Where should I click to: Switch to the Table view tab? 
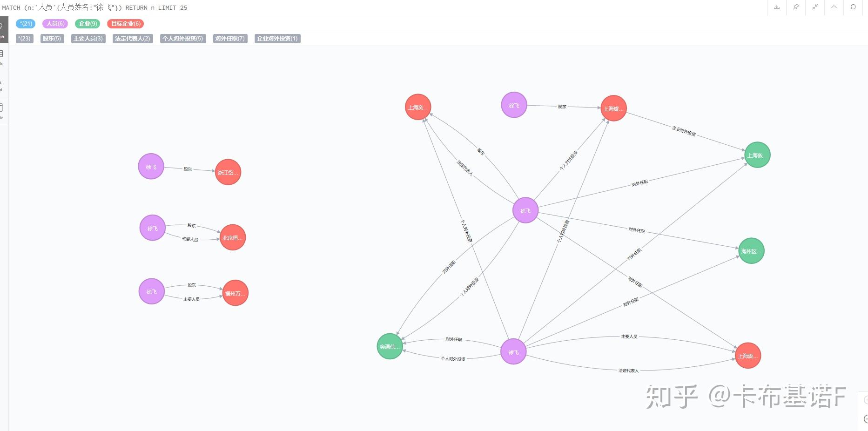2,57
